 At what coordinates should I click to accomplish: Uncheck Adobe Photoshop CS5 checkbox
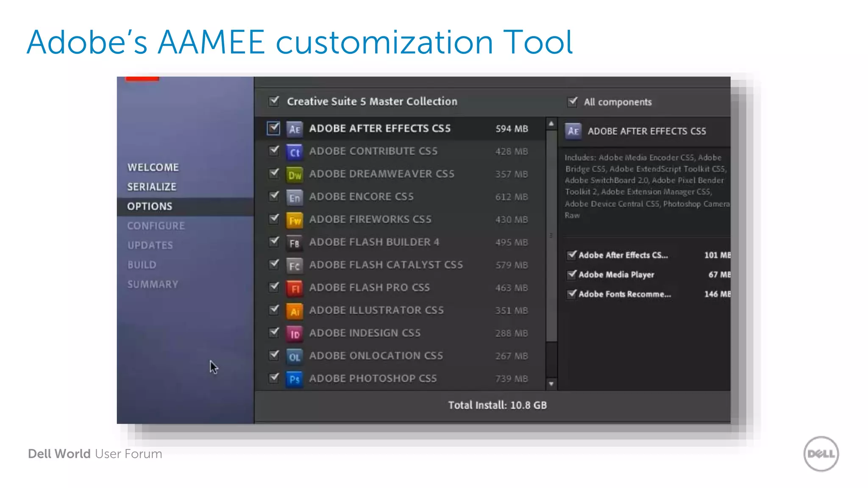coord(274,377)
